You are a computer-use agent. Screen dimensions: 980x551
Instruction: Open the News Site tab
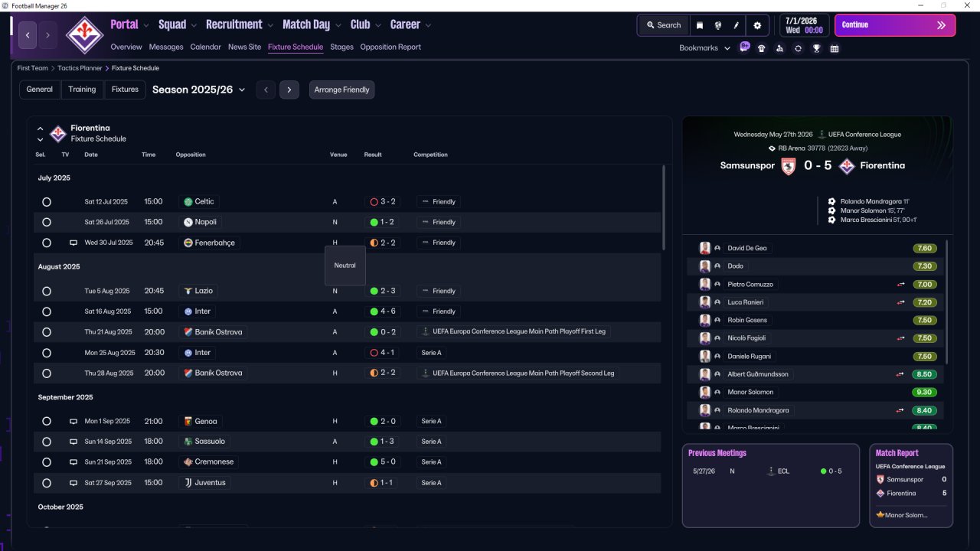click(245, 47)
